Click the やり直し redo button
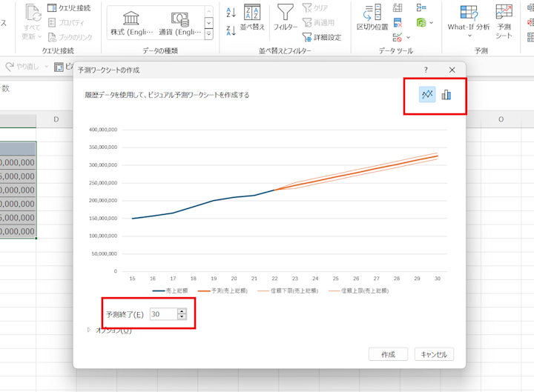Screen dimensions: 534x392 tap(22, 67)
